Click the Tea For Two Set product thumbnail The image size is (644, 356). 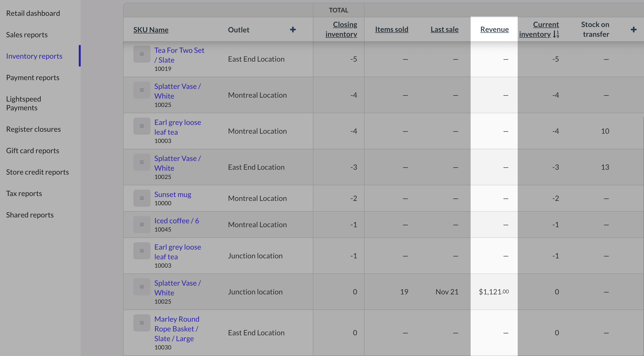pos(141,54)
